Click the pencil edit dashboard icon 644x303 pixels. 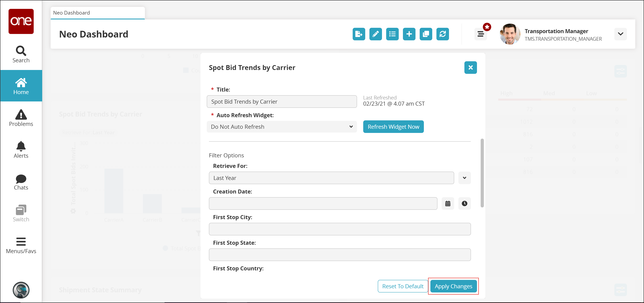[375, 34]
